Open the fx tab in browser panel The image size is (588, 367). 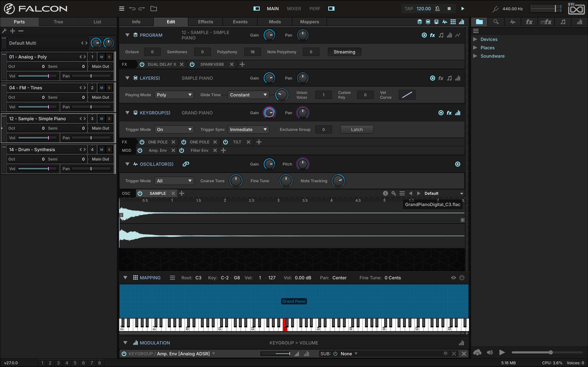pos(529,22)
